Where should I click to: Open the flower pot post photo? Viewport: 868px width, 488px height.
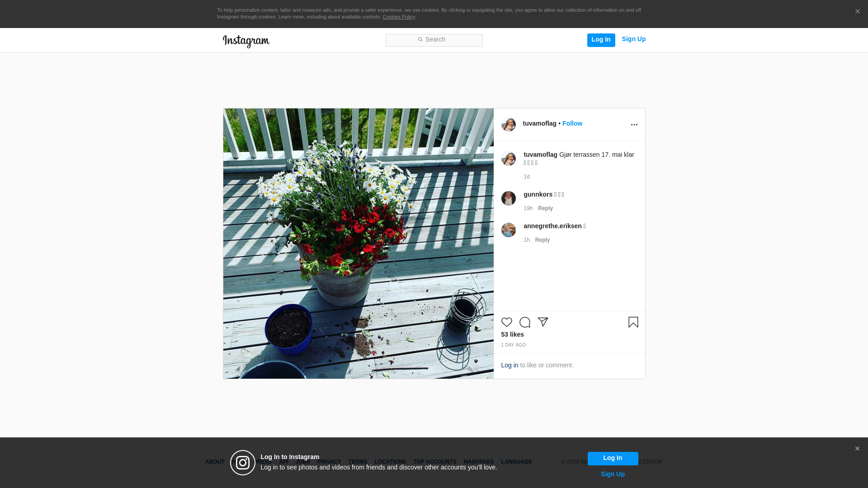pos(358,244)
